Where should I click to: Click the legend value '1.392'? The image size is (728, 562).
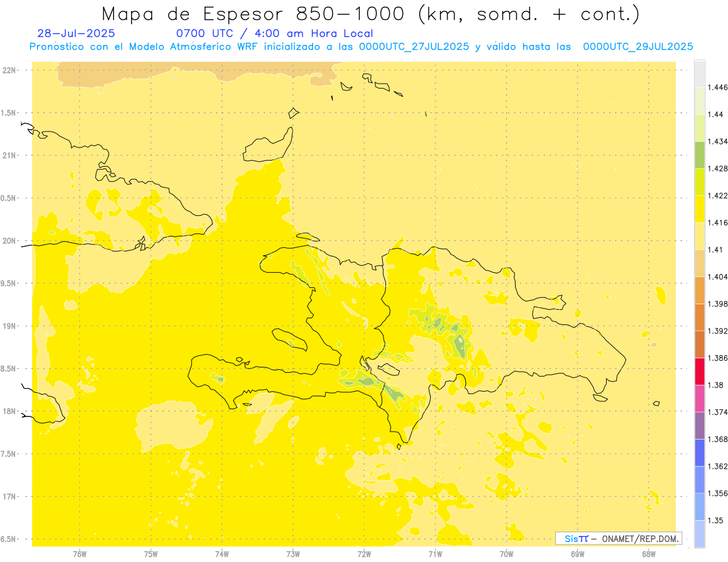718,331
